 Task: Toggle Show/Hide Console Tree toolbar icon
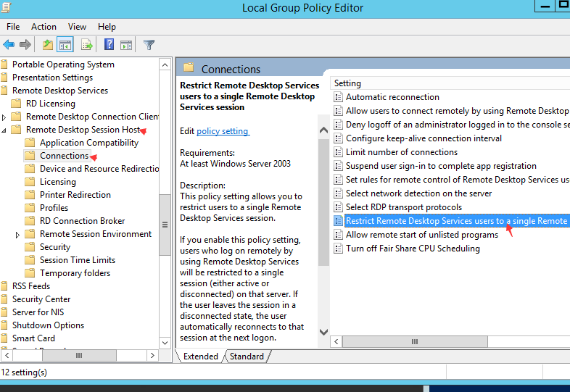click(66, 45)
